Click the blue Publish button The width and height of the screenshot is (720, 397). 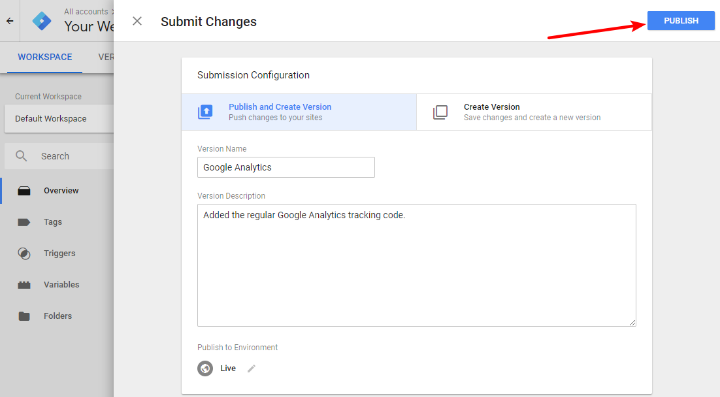[681, 21]
